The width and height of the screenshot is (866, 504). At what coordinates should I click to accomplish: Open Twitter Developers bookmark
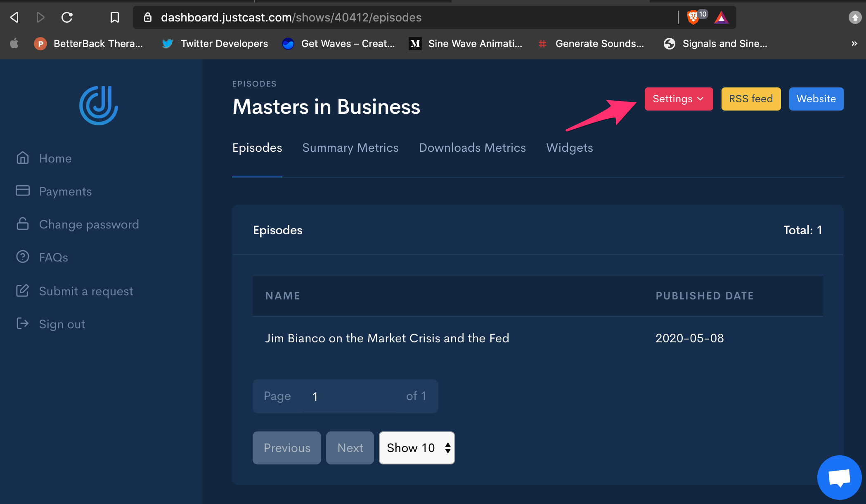(x=215, y=43)
